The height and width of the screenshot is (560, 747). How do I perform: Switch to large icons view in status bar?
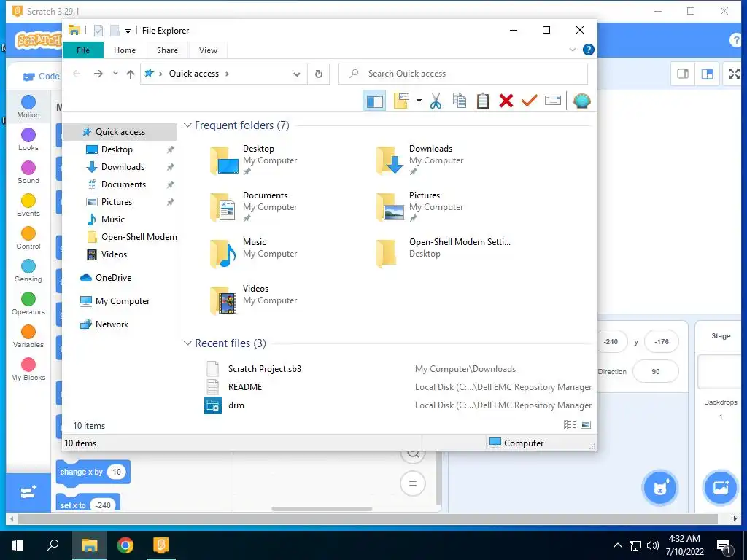click(x=586, y=425)
